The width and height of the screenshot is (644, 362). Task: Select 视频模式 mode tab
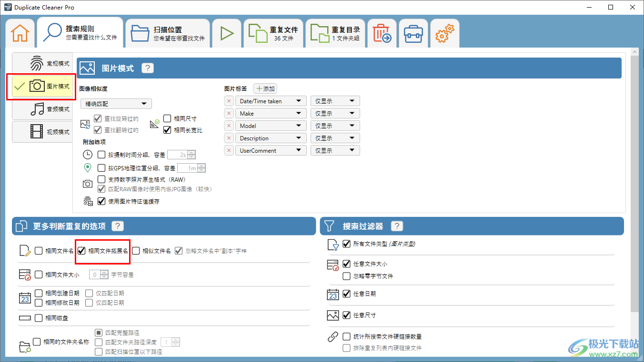43,132
